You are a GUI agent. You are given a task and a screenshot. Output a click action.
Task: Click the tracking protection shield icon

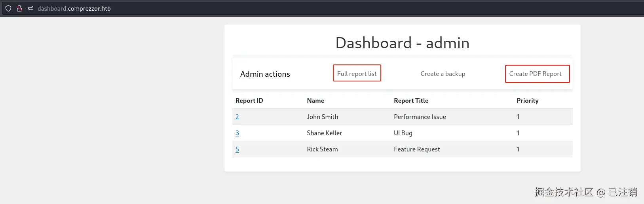click(8, 8)
